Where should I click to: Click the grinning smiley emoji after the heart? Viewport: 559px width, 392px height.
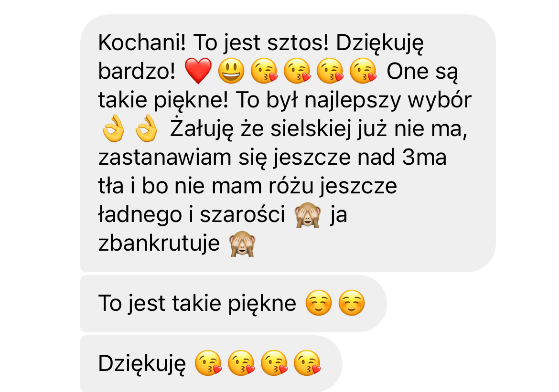[231, 71]
